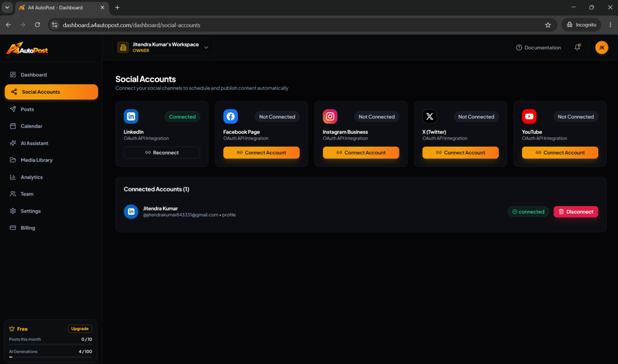The height and width of the screenshot is (364, 618).
Task: Open a new browser tab
Action: coord(117,8)
